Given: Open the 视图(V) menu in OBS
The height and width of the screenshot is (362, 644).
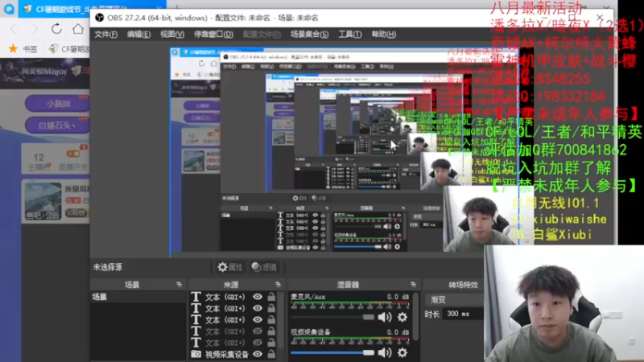Looking at the screenshot, I should coord(172,35).
